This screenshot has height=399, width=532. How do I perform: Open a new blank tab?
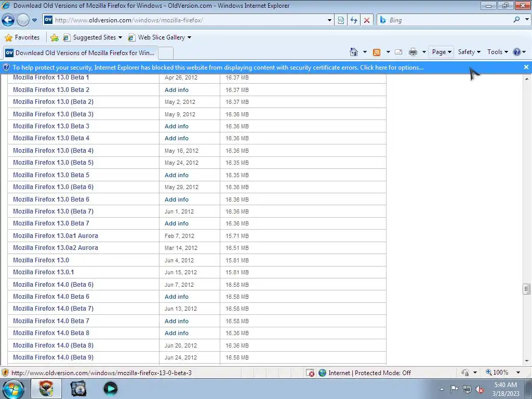tap(166, 54)
